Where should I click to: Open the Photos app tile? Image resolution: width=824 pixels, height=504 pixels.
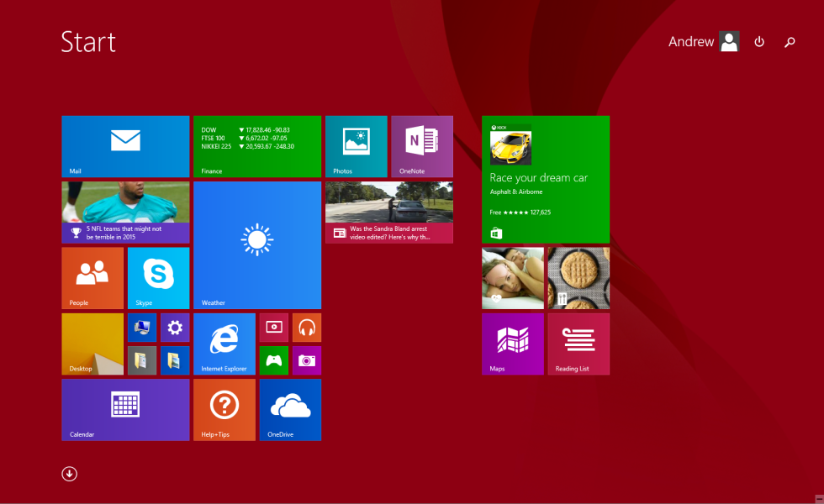pos(357,146)
